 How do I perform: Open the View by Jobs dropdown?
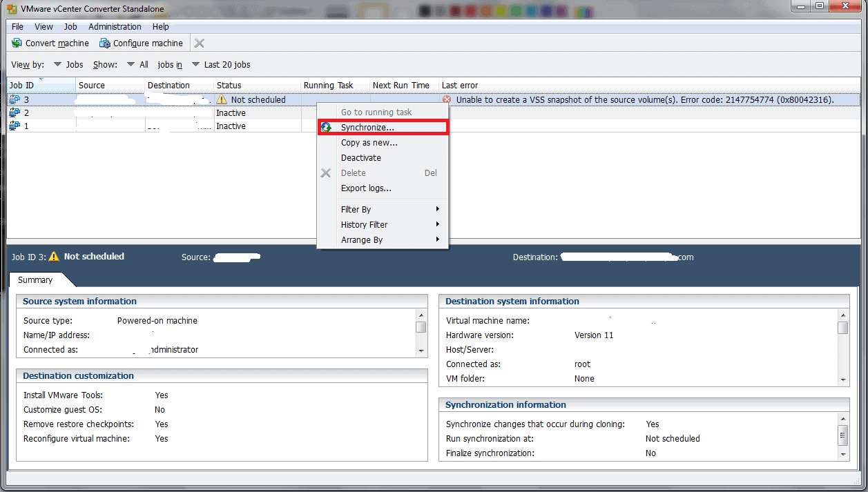point(68,64)
